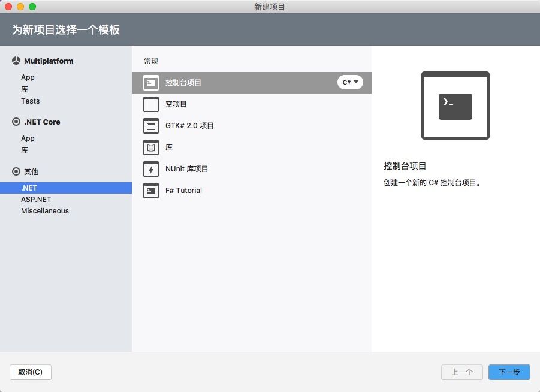Choose the 空项目 template
Image resolution: width=540 pixels, height=392 pixels.
point(251,104)
